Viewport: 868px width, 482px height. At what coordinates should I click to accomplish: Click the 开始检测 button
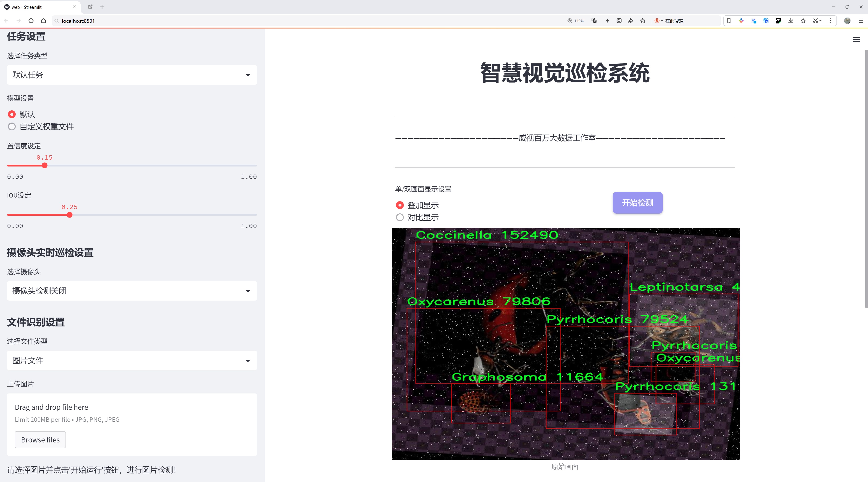[x=637, y=203]
